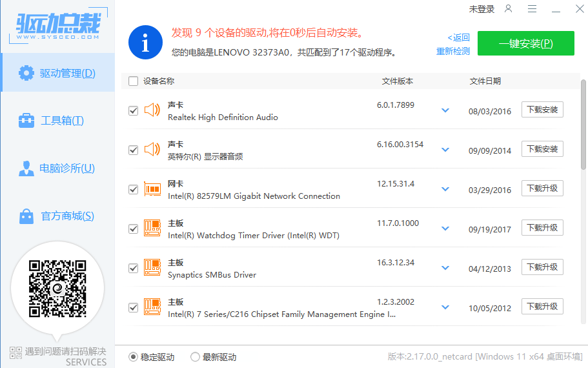
Task: Click the large QR code image
Action: [x=57, y=289]
